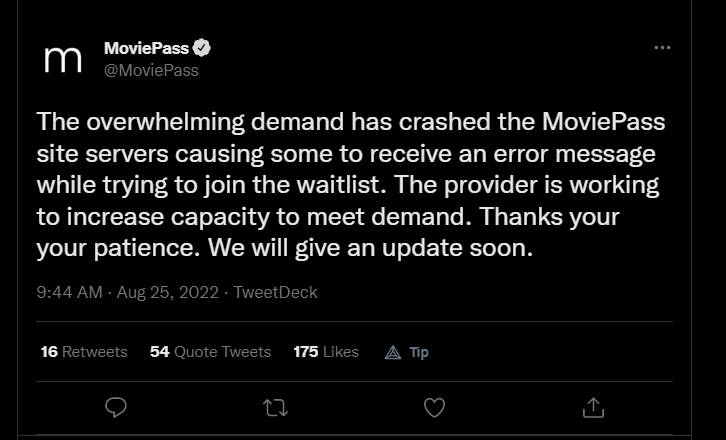The width and height of the screenshot is (726, 440).
Task: Click the MoviePass 'm' profile avatar
Action: pos(63,60)
